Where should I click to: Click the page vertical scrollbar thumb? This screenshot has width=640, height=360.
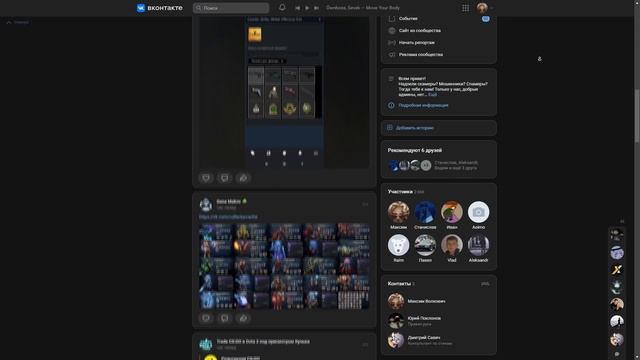click(637, 116)
